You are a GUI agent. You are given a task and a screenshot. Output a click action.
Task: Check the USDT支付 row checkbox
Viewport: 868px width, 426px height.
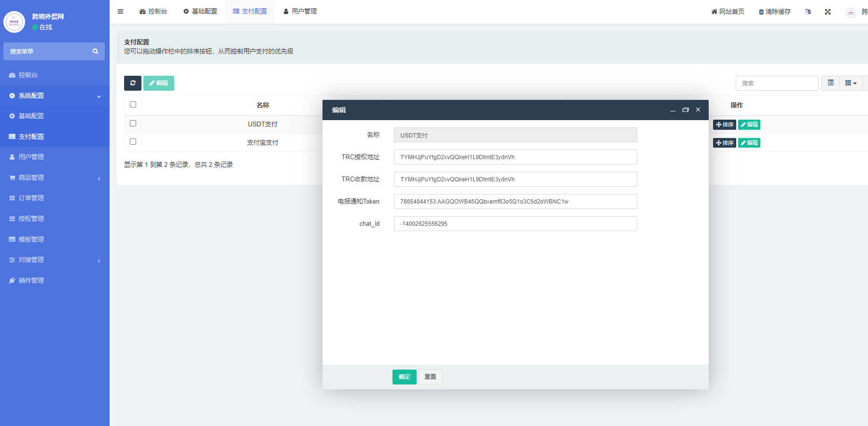pyautogui.click(x=133, y=124)
